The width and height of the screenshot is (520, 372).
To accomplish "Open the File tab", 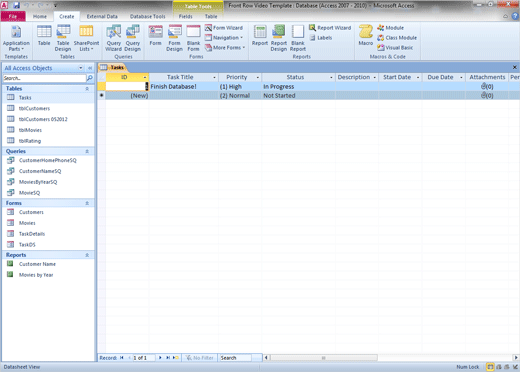I will pyautogui.click(x=13, y=16).
